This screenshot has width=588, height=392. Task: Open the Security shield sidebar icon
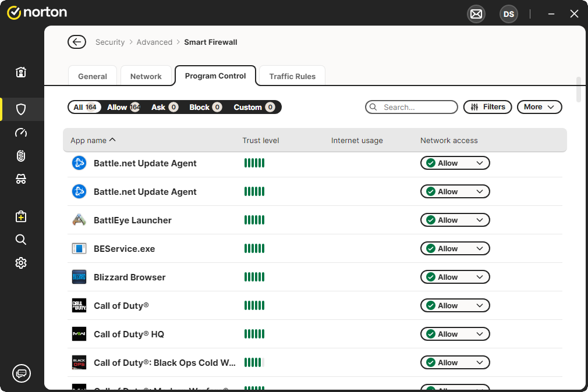tap(21, 109)
